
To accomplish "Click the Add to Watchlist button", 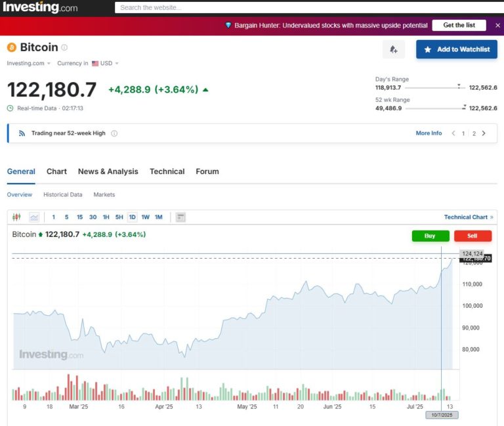I will [457, 49].
